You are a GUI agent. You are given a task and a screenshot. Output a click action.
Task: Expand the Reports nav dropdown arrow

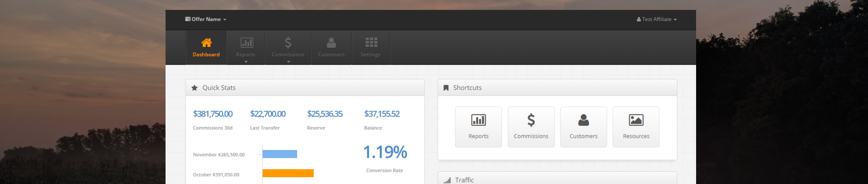point(246,62)
